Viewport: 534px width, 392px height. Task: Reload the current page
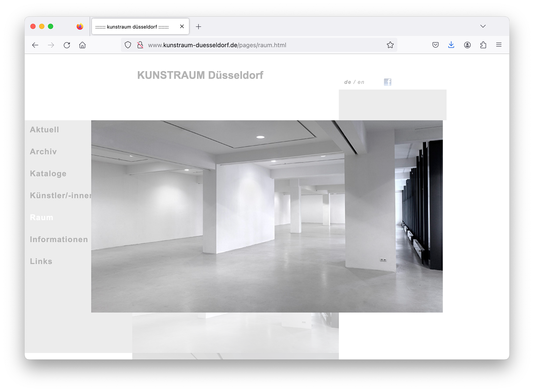click(67, 45)
